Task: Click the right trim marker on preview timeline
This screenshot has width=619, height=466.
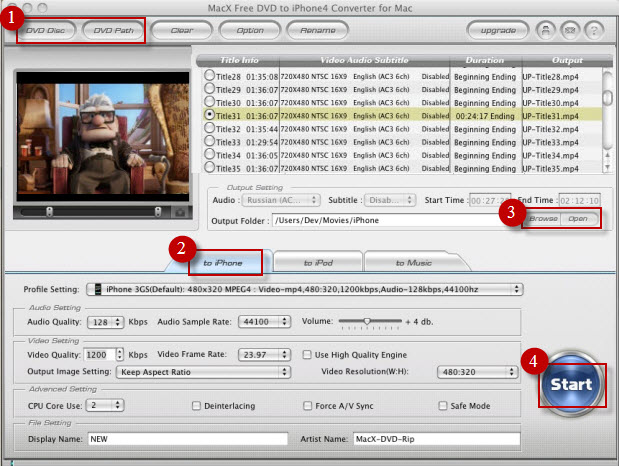Action: pos(158,212)
